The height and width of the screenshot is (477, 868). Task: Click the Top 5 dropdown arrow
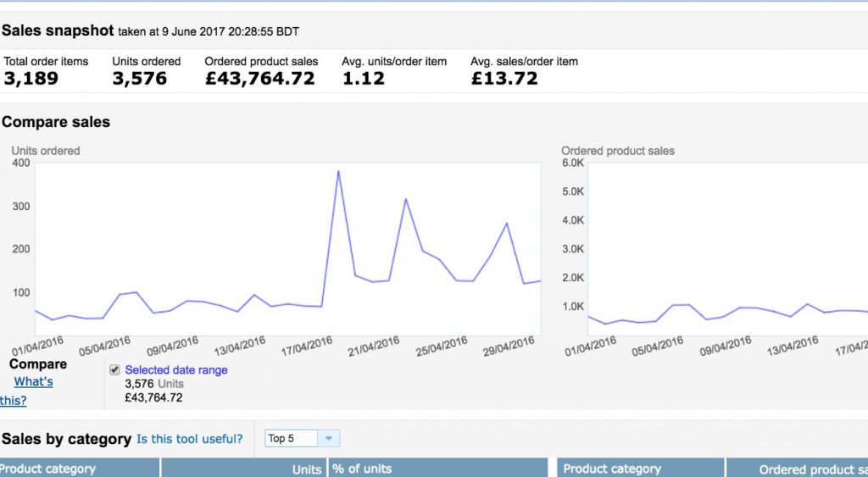point(329,439)
